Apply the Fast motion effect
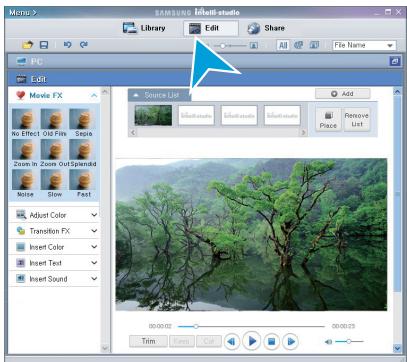Viewport: 407px width, 362px height. (83, 184)
